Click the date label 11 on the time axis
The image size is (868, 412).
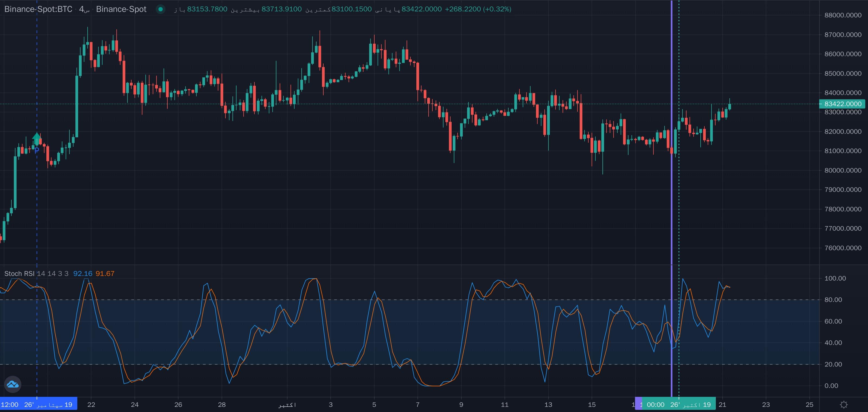coord(505,405)
